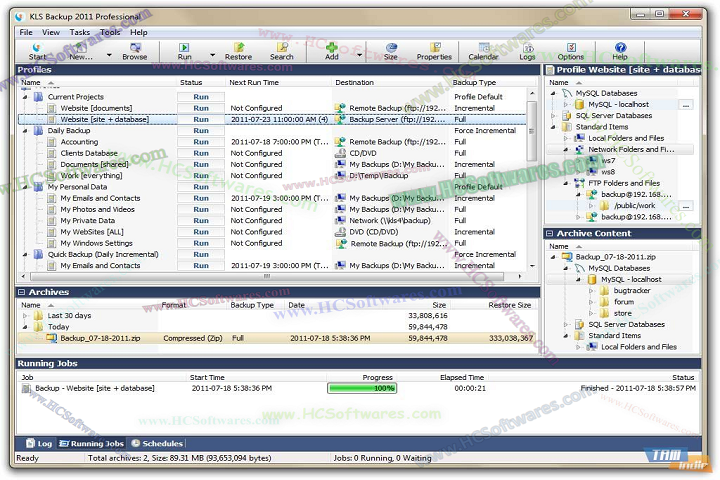Open the File menu

pyautogui.click(x=26, y=32)
